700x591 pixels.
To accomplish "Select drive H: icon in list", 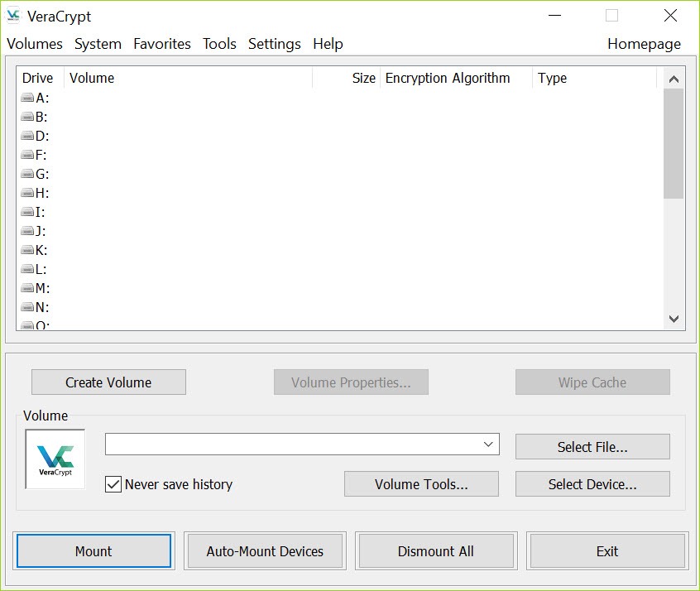I will [x=27, y=193].
